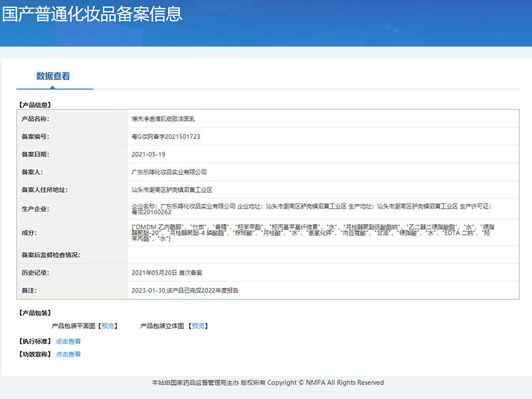Select the product name value 博夫净透清肌细致洁面乳
This screenshot has height=399, width=532.
pyautogui.click(x=163, y=119)
